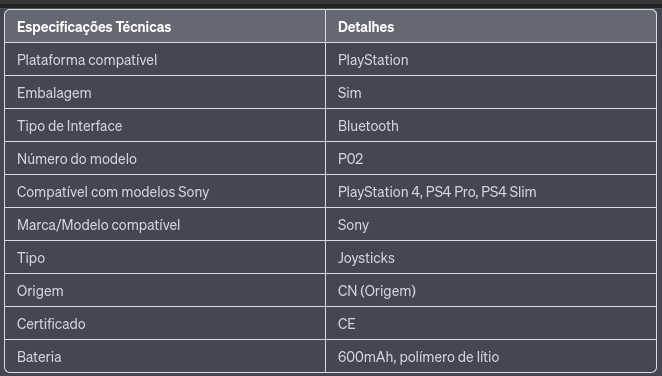662x376 pixels.
Task: Click the Bluetooth value cell
Action: click(491, 125)
